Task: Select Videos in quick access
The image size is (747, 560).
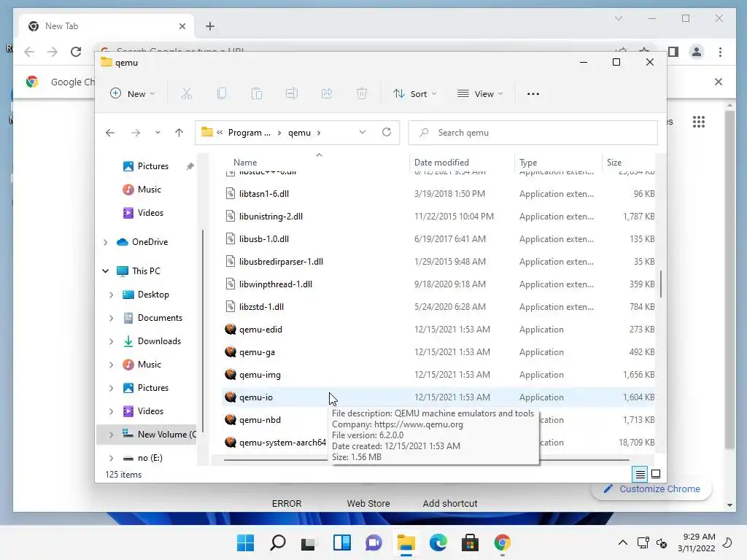Action: 143,213
